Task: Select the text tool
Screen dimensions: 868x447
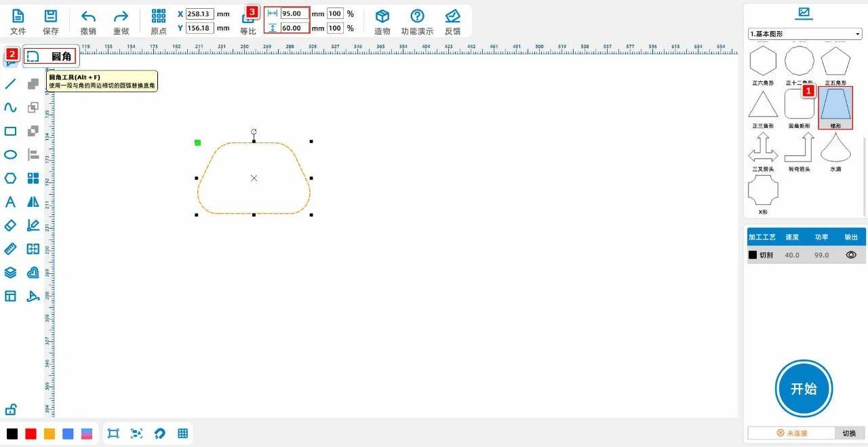Action: 10,202
